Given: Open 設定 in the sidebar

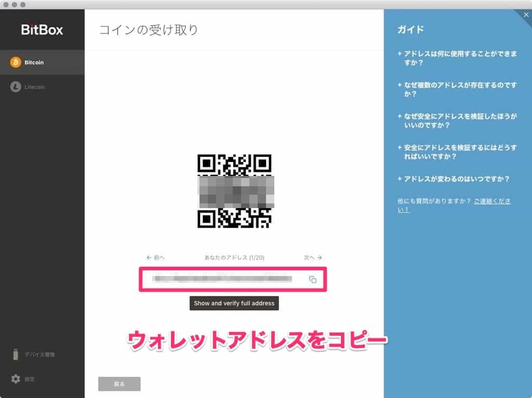Looking at the screenshot, I should click(x=30, y=379).
